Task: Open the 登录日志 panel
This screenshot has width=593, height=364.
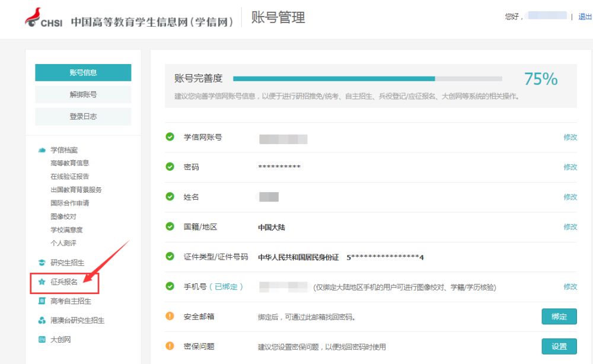Action: click(x=83, y=116)
